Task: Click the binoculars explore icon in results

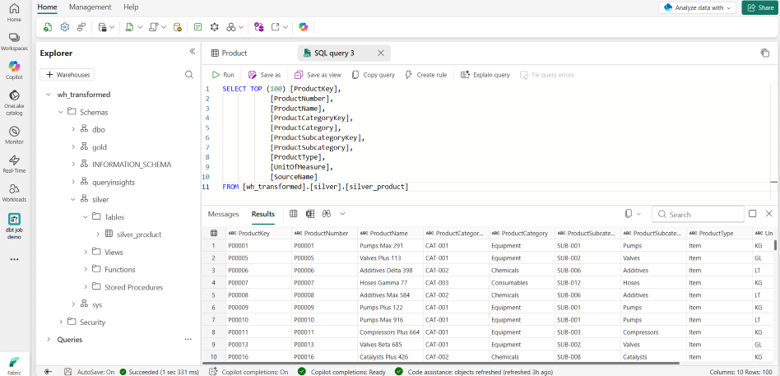Action: [326, 214]
